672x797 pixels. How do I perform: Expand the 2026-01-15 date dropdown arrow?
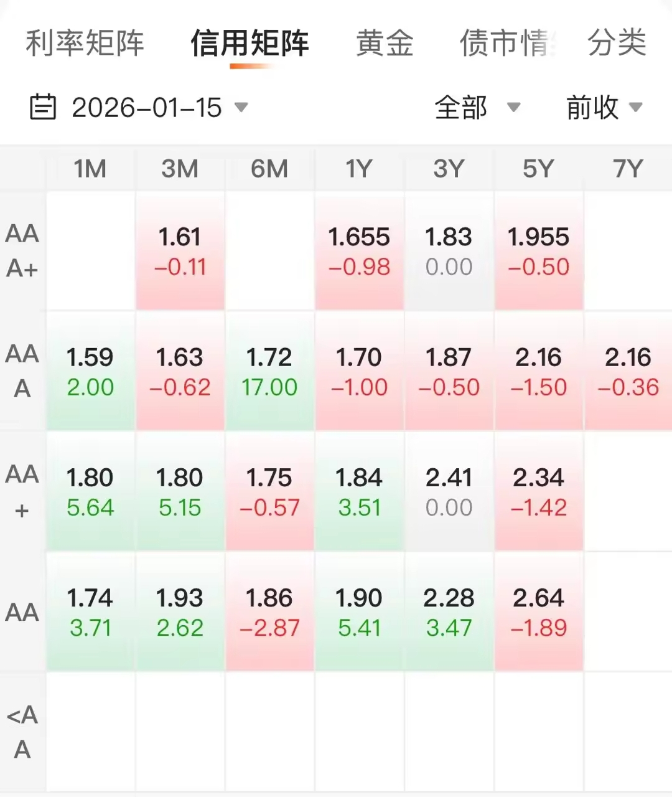(241, 107)
